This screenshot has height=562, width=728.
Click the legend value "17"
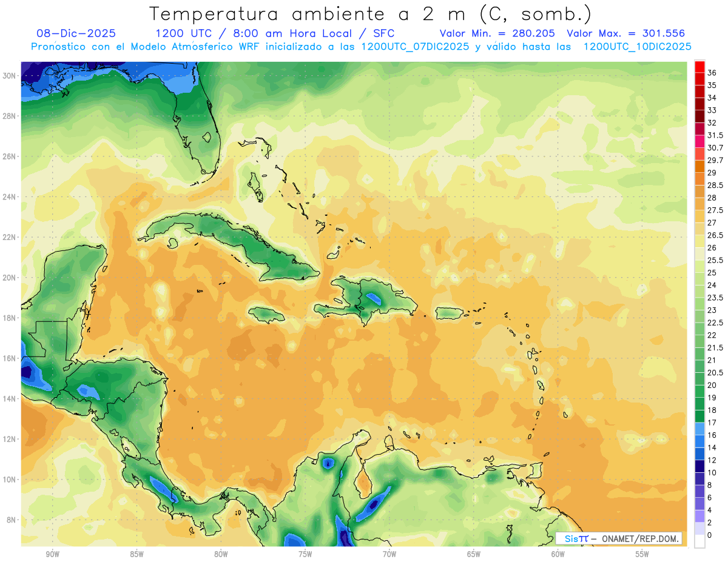click(x=712, y=423)
